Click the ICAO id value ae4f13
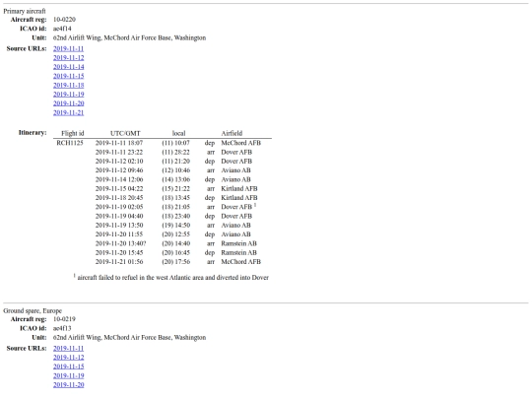Viewport: 532px width, 399px height. 62,328
